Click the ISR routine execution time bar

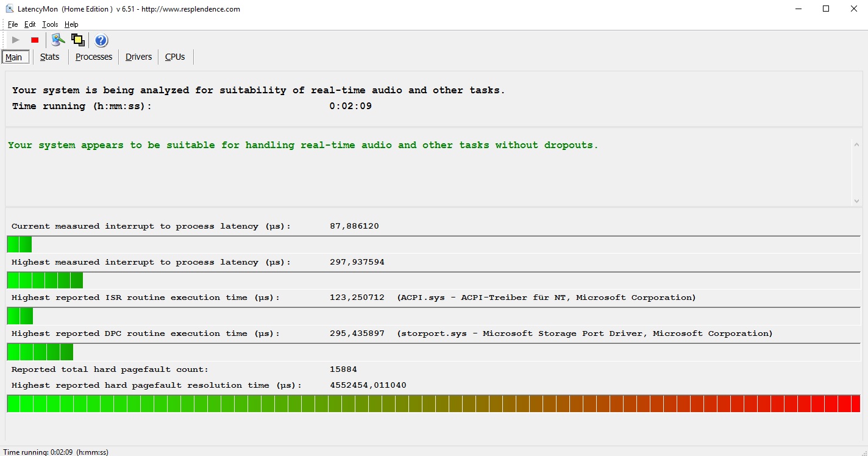coord(433,316)
